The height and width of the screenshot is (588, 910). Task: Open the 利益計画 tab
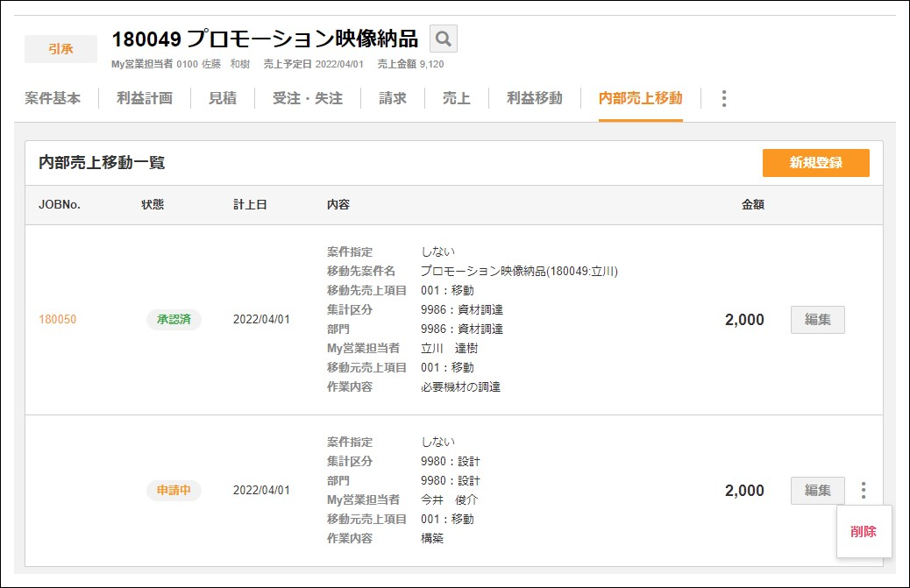pos(145,98)
